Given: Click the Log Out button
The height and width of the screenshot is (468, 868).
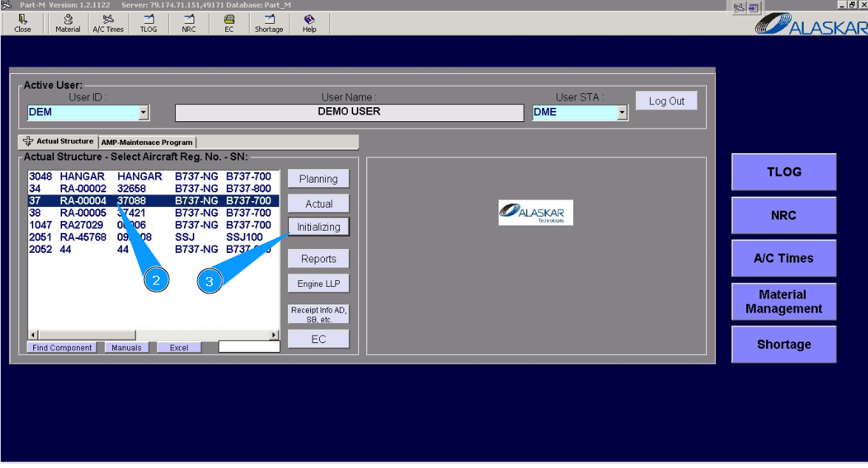Looking at the screenshot, I should [666, 101].
